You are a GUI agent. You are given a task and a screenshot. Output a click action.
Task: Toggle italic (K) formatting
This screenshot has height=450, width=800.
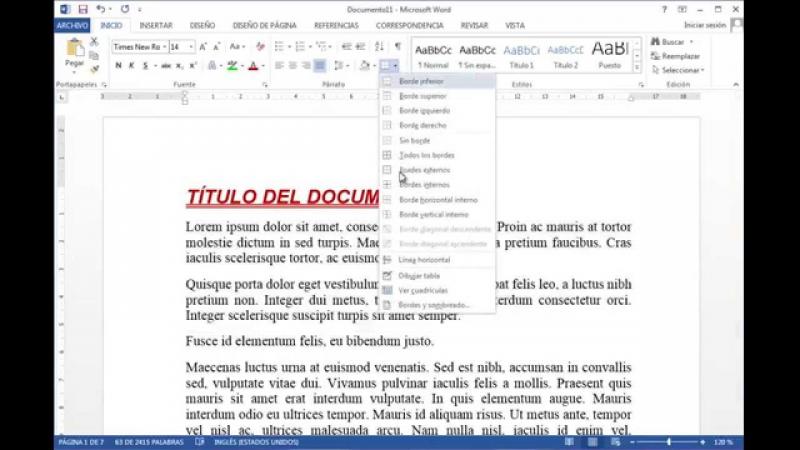click(x=131, y=66)
